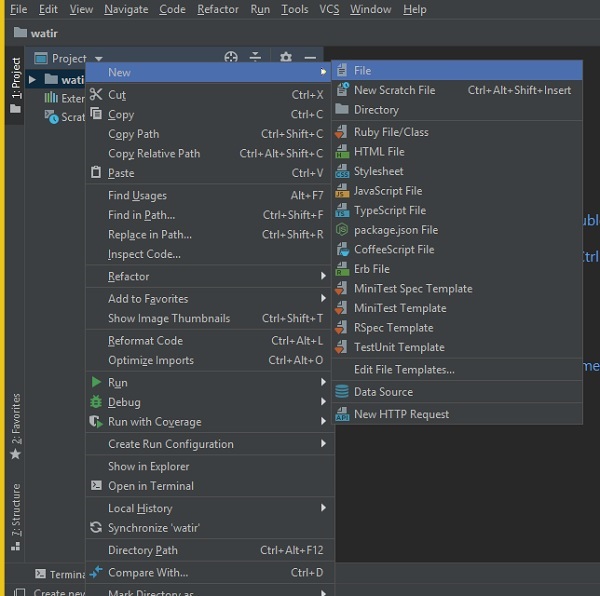Expand the Refactor submenu arrow
This screenshot has height=596, width=600.
click(323, 276)
